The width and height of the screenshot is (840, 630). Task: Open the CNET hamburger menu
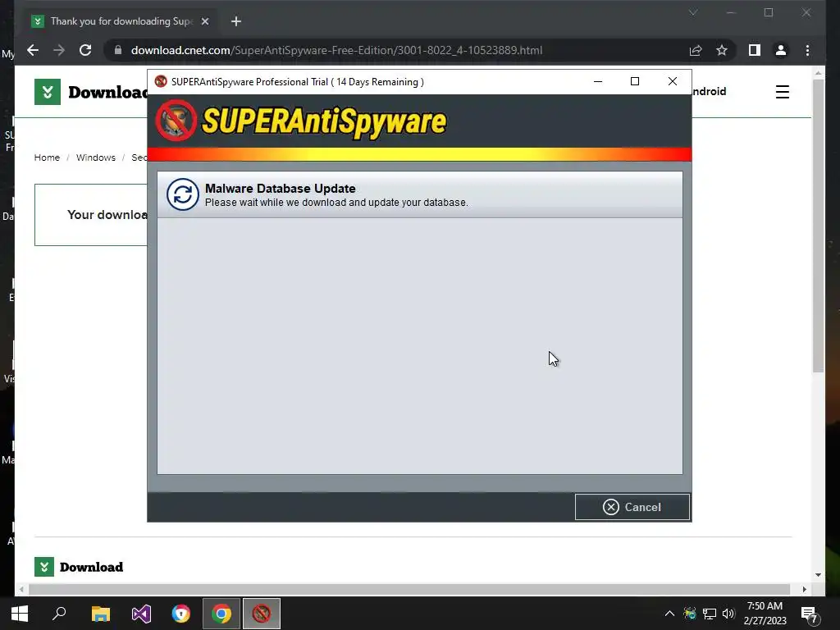click(x=782, y=92)
